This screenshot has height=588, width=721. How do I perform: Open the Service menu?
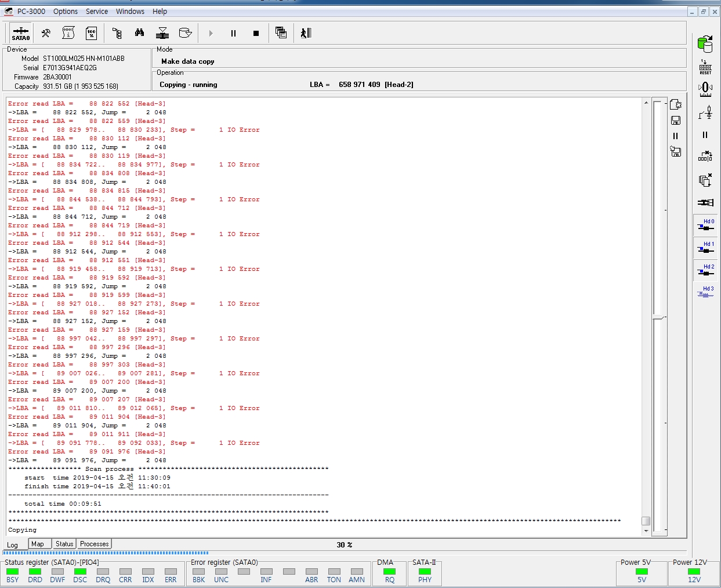[x=97, y=12]
